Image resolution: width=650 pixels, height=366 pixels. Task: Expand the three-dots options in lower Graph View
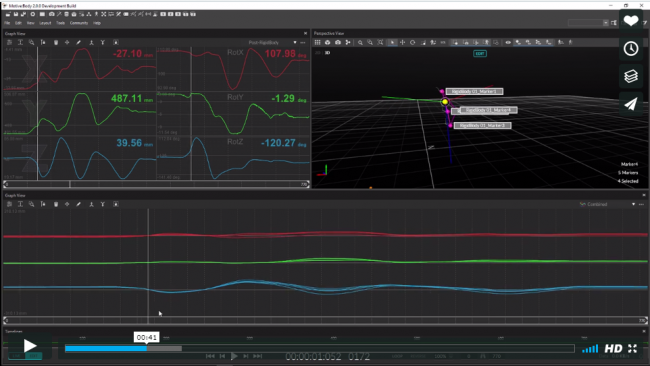(x=642, y=204)
